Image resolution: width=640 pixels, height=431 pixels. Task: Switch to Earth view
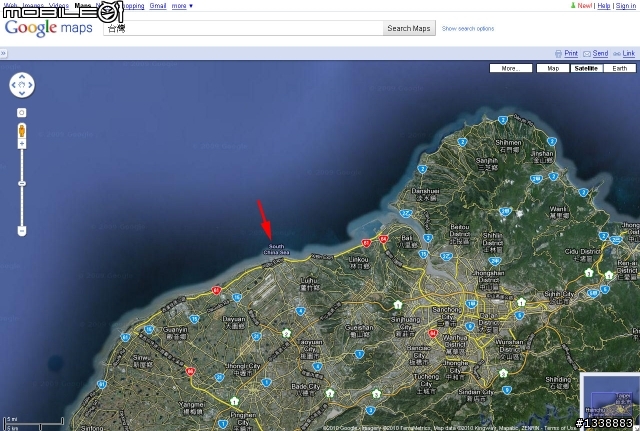click(x=620, y=68)
